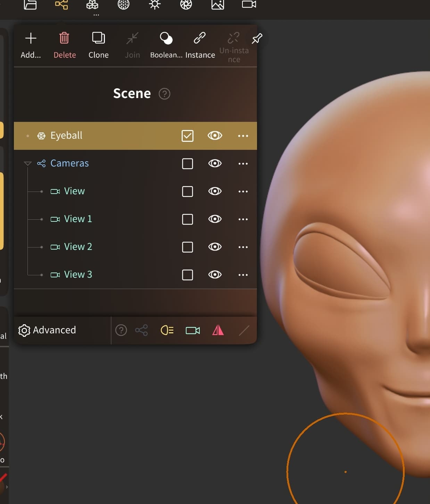Check the Cameras group checkbox

188,164
